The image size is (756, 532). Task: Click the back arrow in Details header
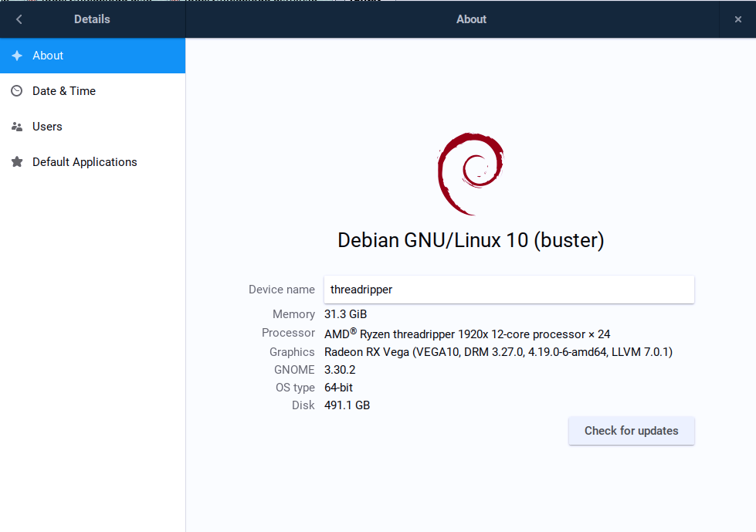[x=19, y=19]
